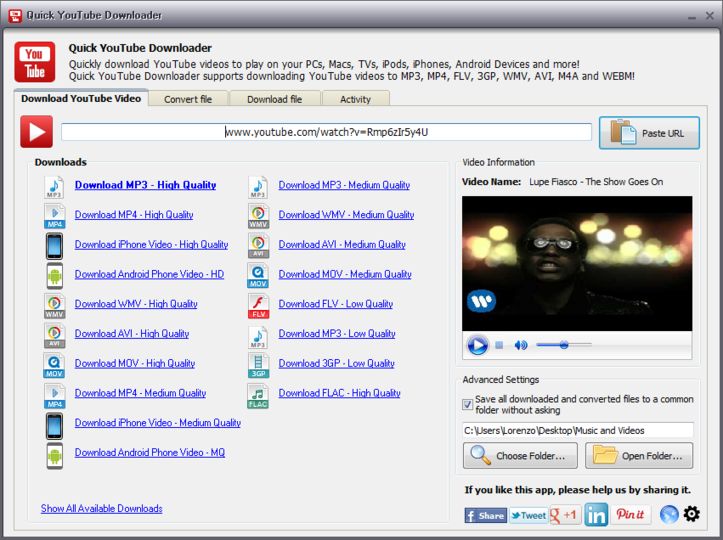723x540 pixels.
Task: Open the Activity tab
Action: coord(356,99)
